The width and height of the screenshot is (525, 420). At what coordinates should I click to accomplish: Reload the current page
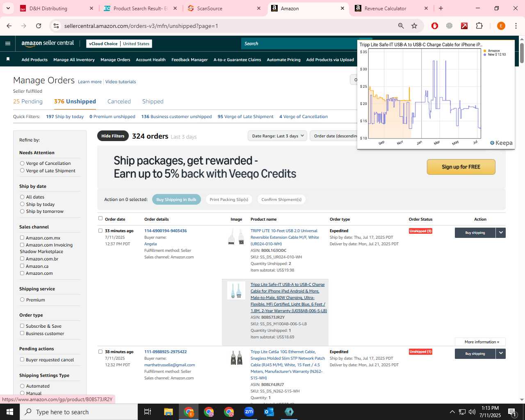tap(39, 26)
